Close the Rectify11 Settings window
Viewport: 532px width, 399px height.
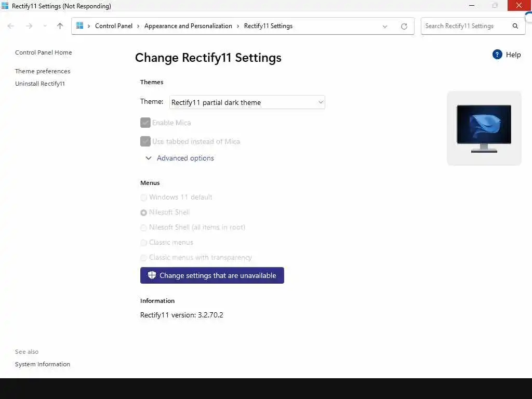[519, 5]
